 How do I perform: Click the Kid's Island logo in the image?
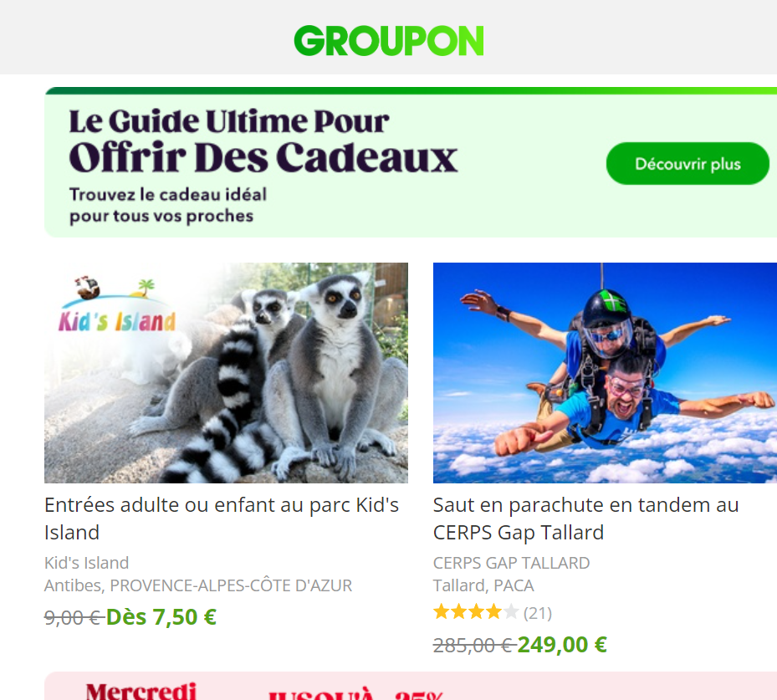pos(117,304)
